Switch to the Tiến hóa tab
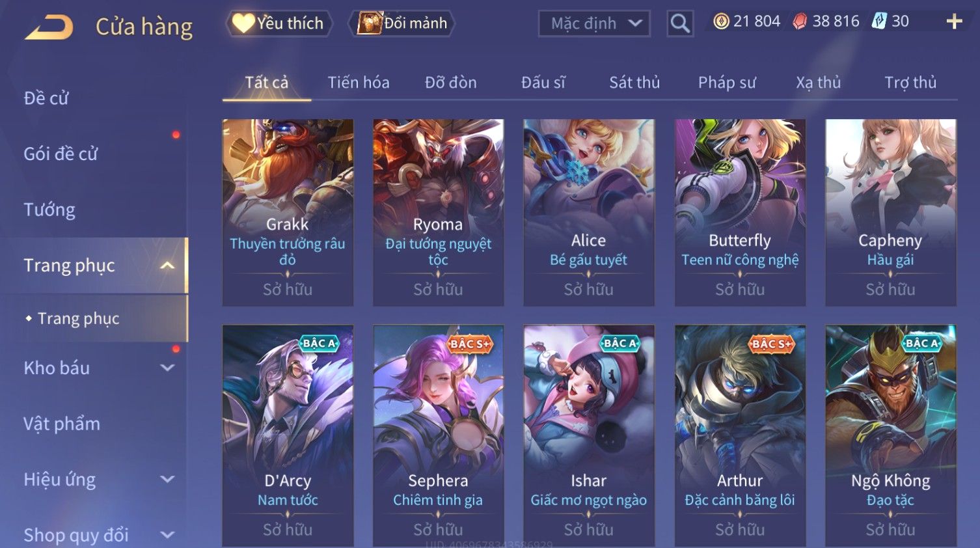Image resolution: width=980 pixels, height=548 pixels. point(359,83)
